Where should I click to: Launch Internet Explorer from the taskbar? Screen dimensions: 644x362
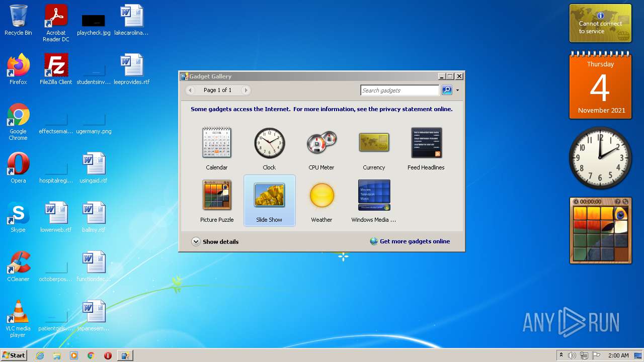40,355
